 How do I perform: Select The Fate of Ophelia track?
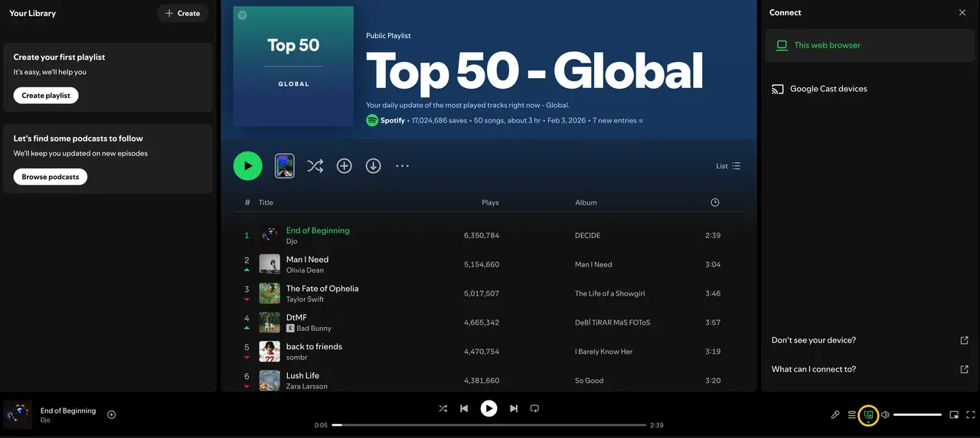coord(322,289)
